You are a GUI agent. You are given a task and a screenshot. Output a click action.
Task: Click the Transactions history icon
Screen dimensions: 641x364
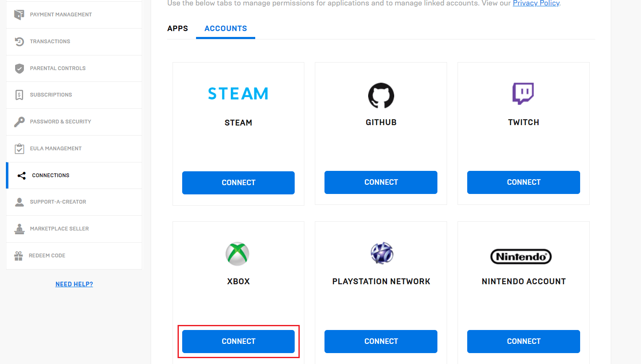(19, 42)
